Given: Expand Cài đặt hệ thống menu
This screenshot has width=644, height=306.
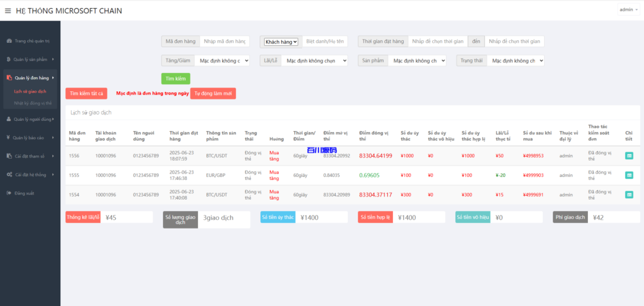Looking at the screenshot, I should pyautogui.click(x=30, y=175).
